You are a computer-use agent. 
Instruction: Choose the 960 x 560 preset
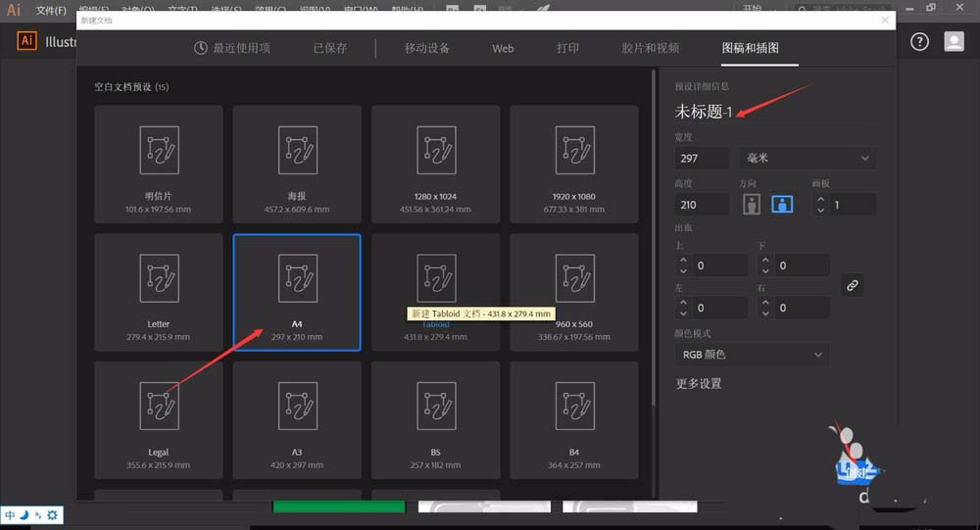pyautogui.click(x=573, y=293)
